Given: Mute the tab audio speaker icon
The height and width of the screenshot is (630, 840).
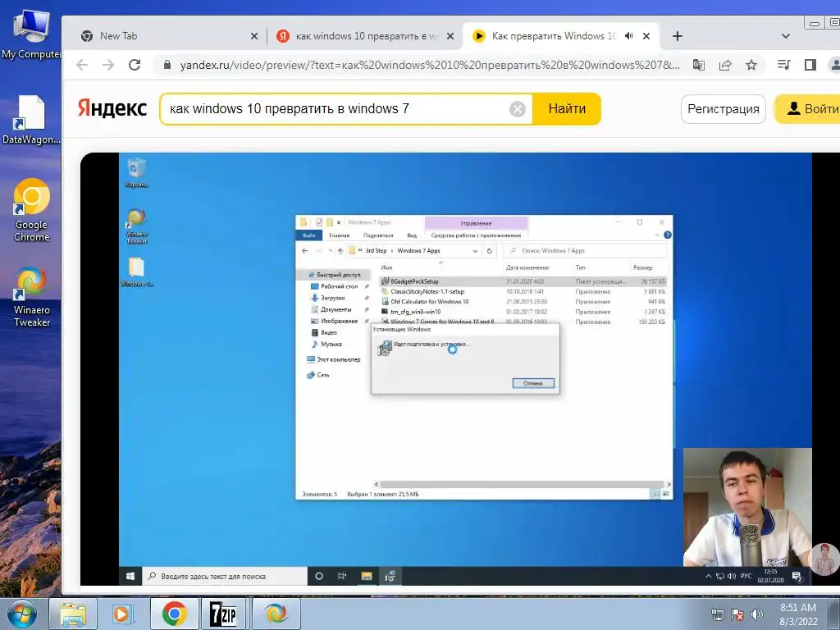Looking at the screenshot, I should pos(628,36).
